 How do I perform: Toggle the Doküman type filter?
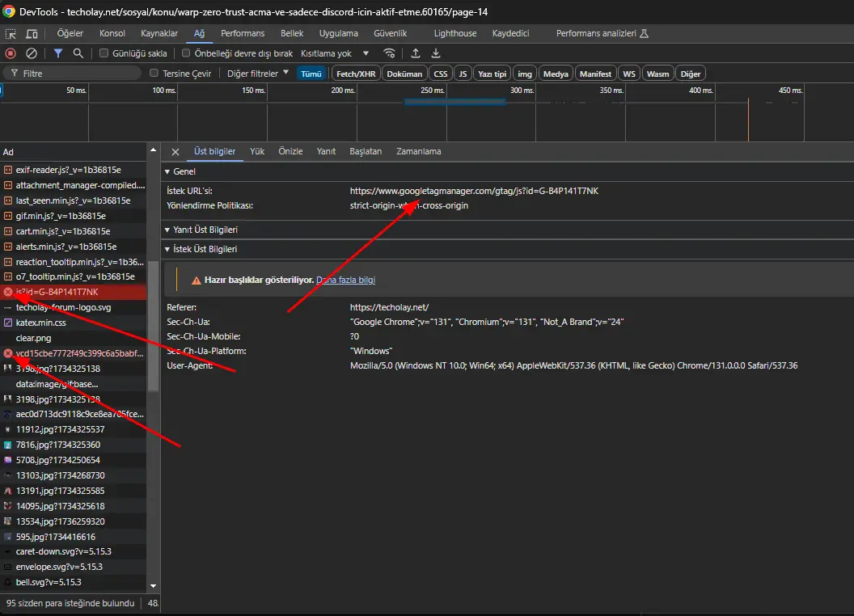point(404,74)
